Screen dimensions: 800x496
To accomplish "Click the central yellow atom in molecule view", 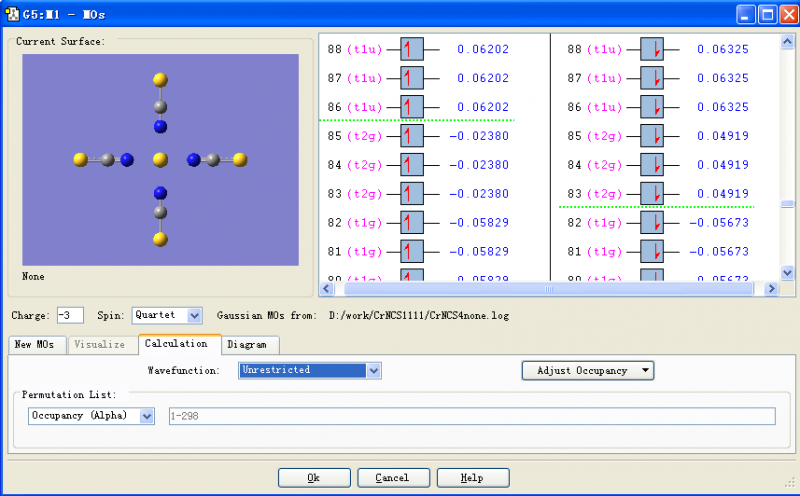I will [x=160, y=160].
